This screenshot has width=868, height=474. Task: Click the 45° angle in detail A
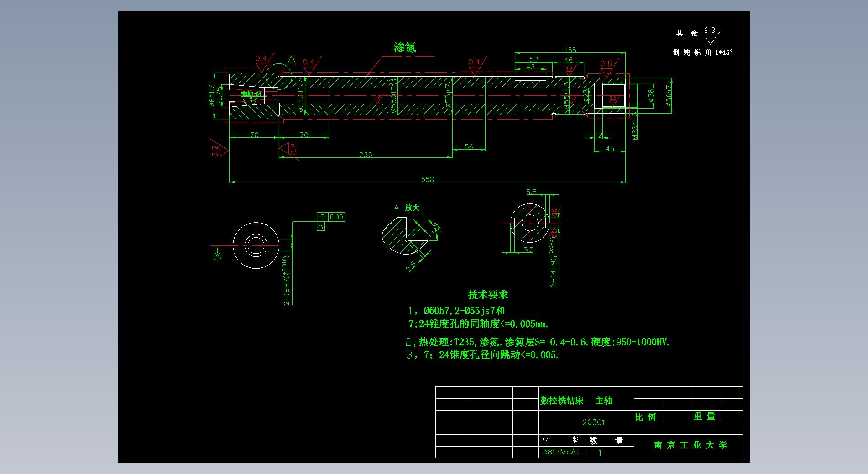point(437,228)
